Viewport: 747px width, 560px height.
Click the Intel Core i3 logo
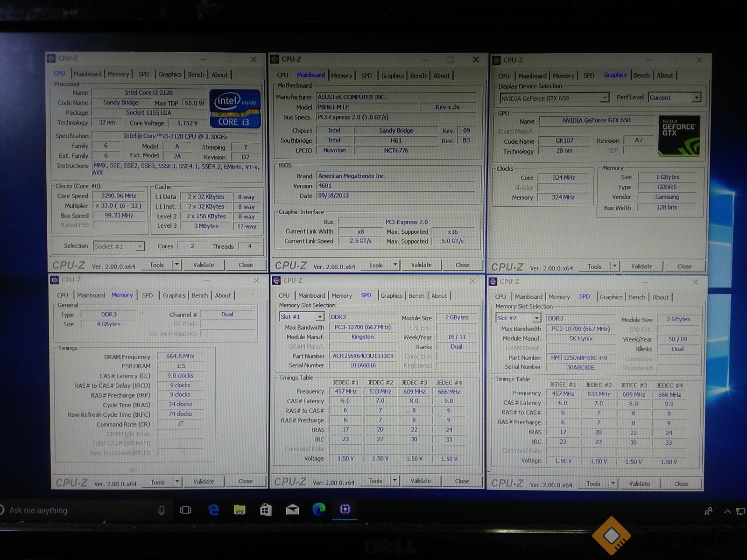pos(235,108)
